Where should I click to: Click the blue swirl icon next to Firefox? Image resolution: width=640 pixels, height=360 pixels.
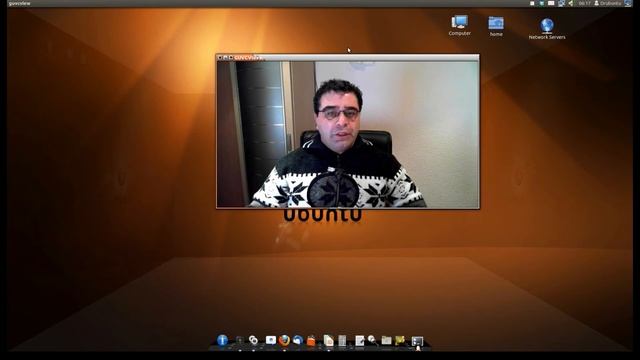tap(298, 340)
